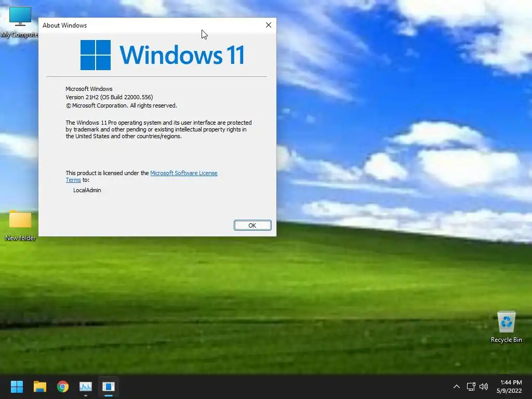Click the Windows 11 Pro trademark paragraph
The image size is (532, 399).
(x=159, y=129)
